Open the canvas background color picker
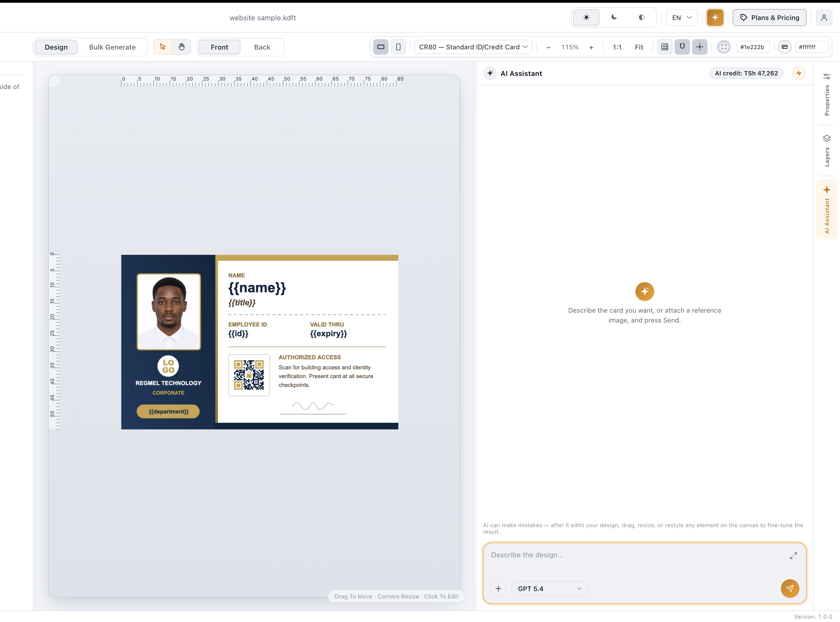 [x=723, y=47]
